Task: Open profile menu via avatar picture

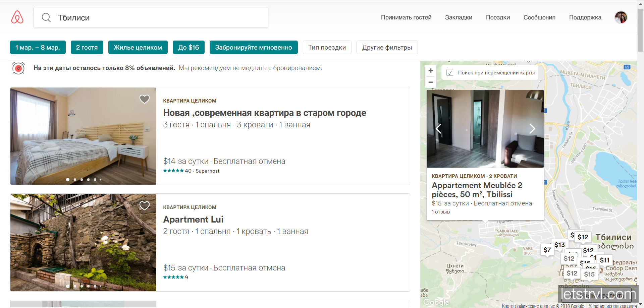Action: pyautogui.click(x=621, y=17)
